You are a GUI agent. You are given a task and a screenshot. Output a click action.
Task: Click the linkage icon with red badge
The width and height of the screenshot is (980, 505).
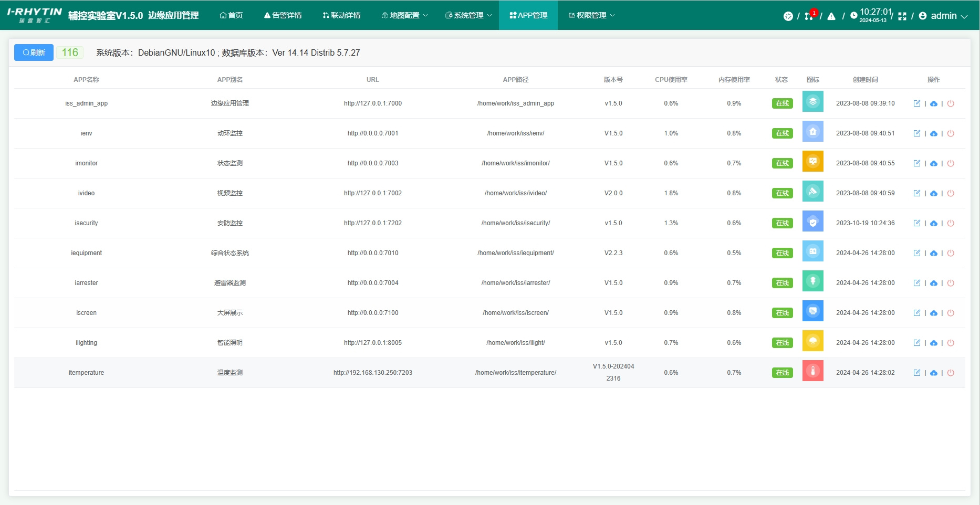pyautogui.click(x=809, y=16)
